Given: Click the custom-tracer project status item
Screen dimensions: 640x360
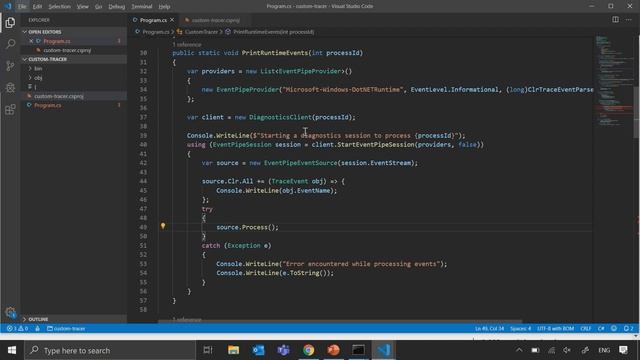Looking at the screenshot, I should 66,329.
